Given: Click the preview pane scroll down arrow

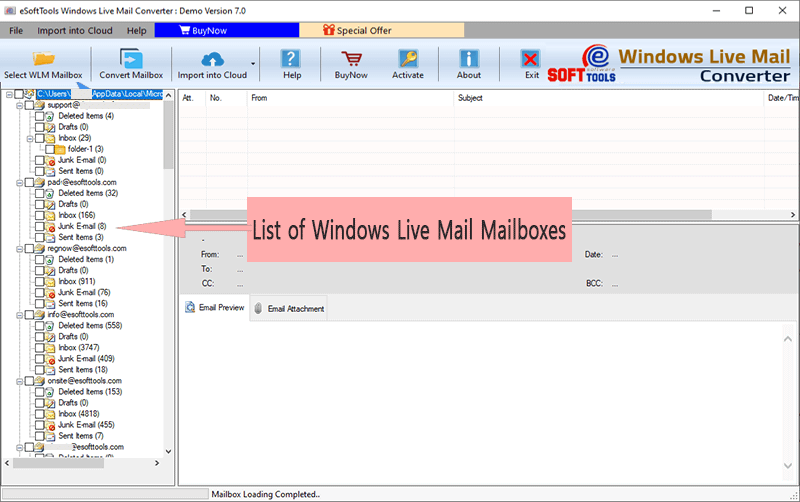Looking at the screenshot, I should [787, 466].
